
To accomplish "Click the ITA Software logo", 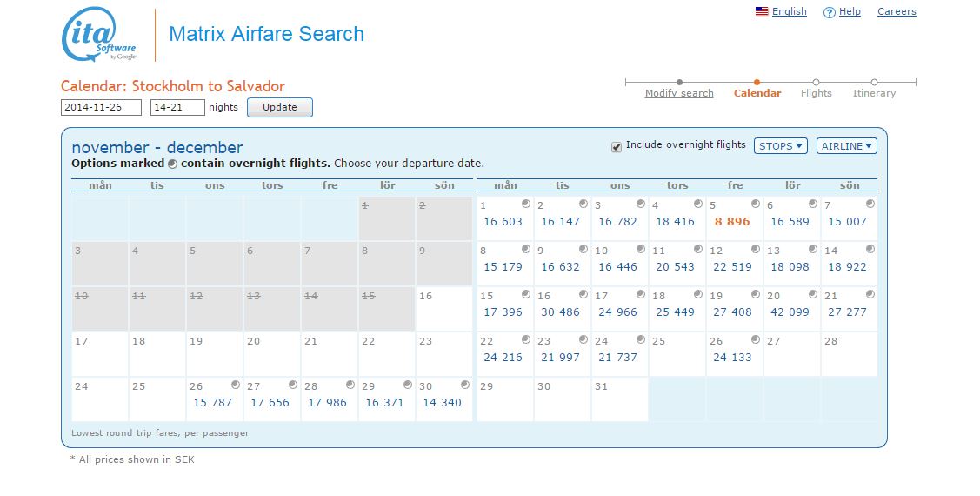I will 99,35.
